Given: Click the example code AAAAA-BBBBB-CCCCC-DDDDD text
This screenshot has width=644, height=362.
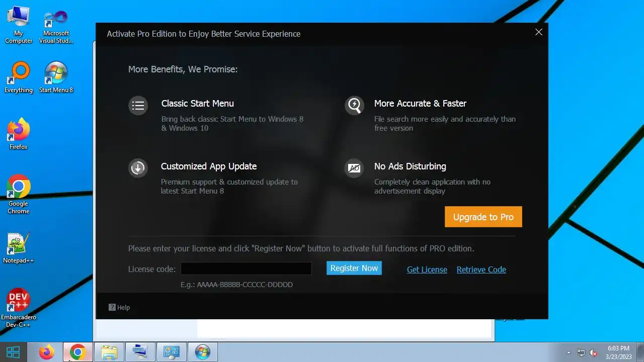Looking at the screenshot, I should [245, 285].
